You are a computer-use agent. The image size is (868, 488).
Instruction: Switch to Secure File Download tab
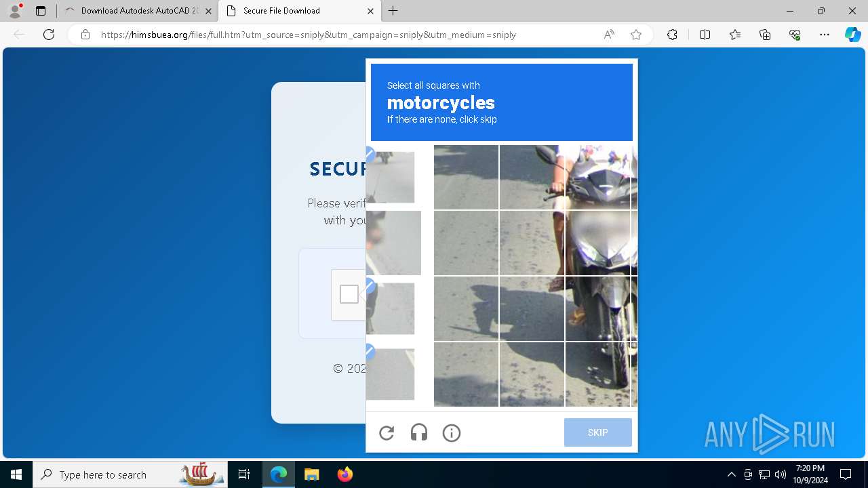[x=299, y=11]
